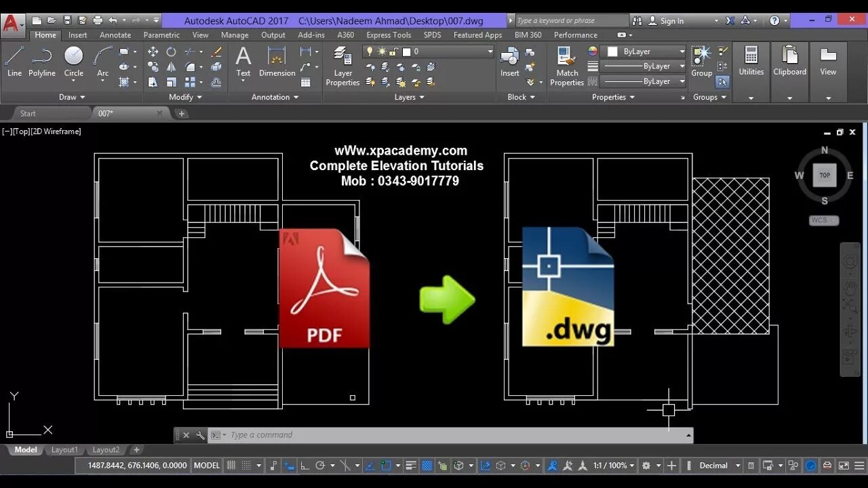Click Sign In button
868x488 pixels.
tap(672, 21)
